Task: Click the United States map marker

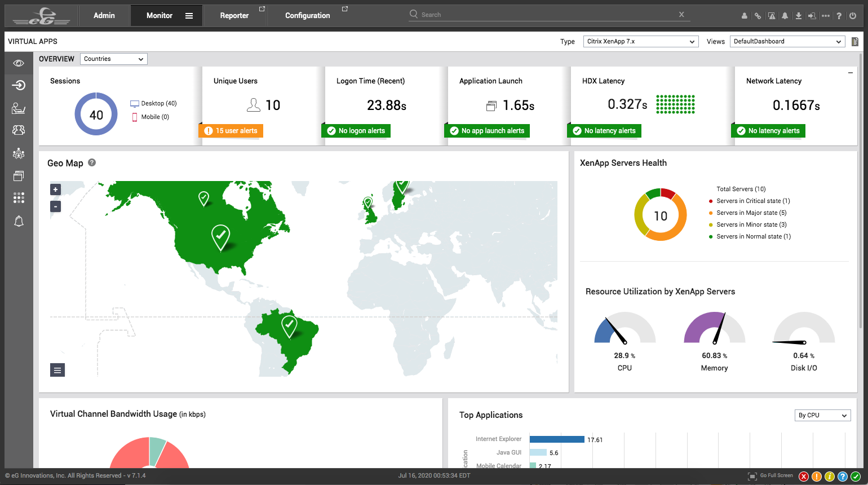Action: click(x=220, y=237)
